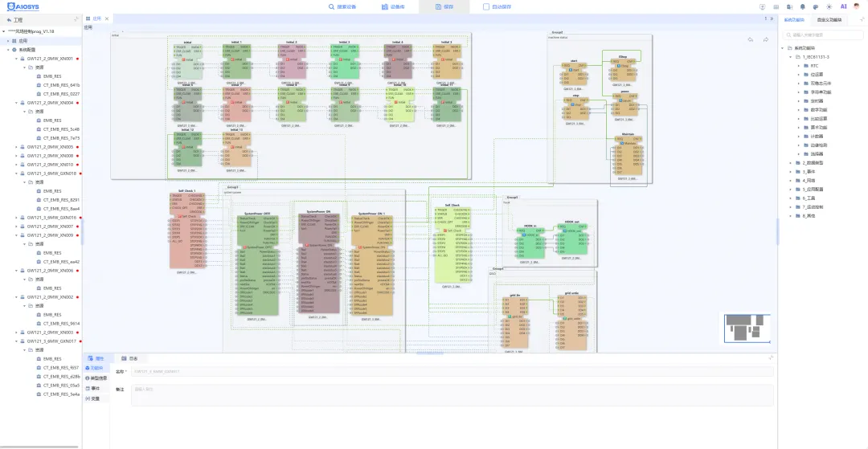This screenshot has height=449, width=868.
Task: Click the AI assistant icon in top bar
Action: (843, 6)
